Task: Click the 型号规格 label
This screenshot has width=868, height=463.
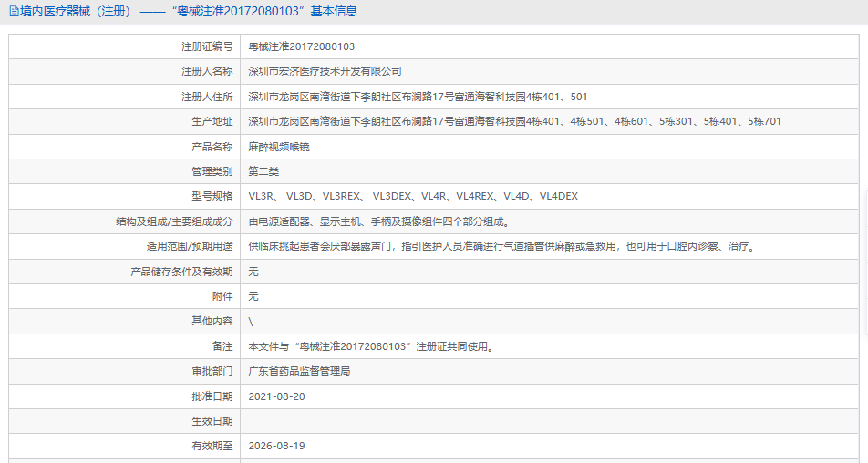Action: point(212,196)
